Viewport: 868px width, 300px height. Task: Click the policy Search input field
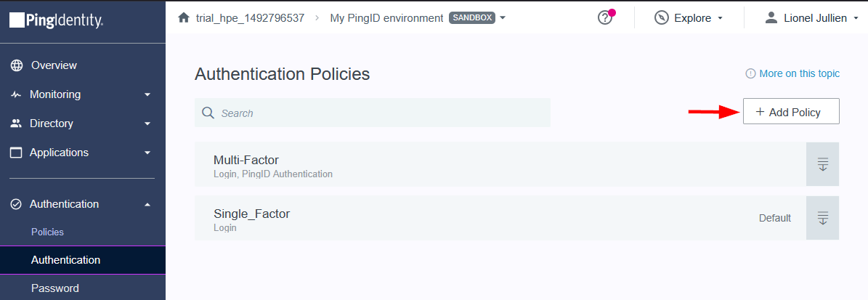pyautogui.click(x=378, y=113)
